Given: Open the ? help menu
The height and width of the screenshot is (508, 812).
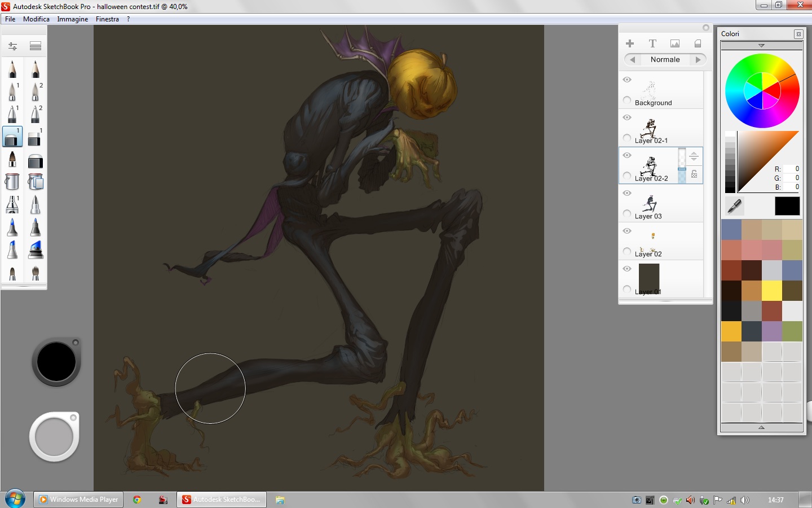Looking at the screenshot, I should (x=128, y=19).
